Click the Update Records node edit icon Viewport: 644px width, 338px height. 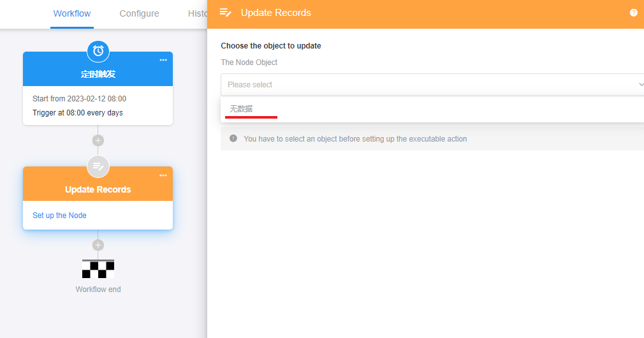pos(98,166)
